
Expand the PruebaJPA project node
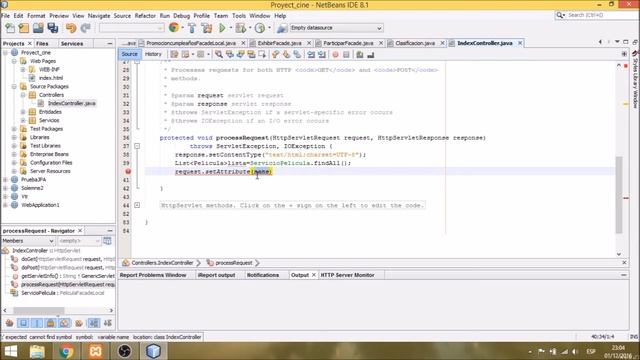(x=5, y=180)
